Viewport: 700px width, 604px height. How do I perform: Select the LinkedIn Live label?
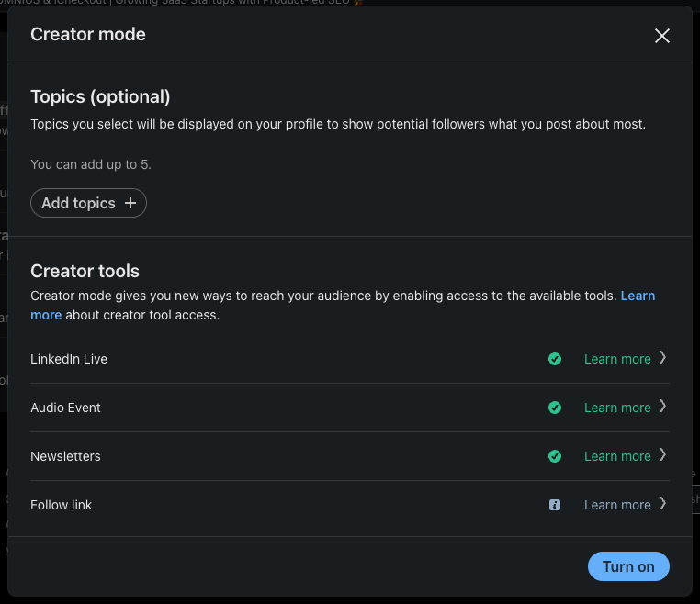(69, 359)
